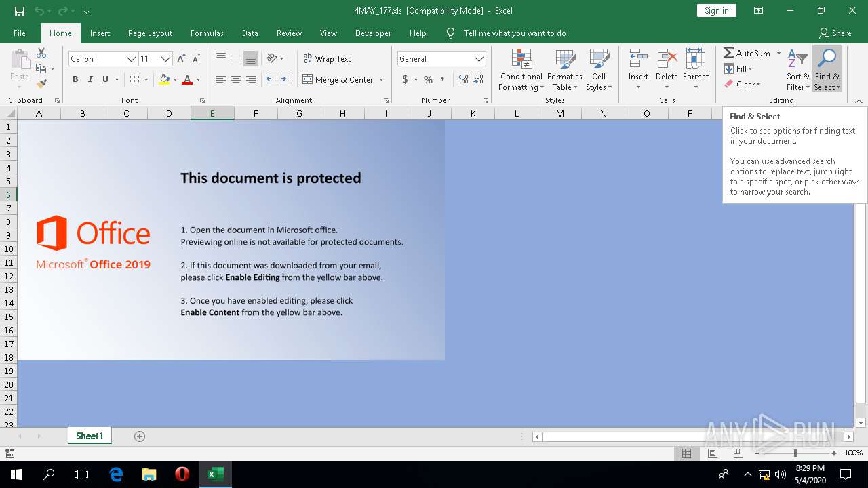The image size is (868, 488).
Task: Click Increase Decimal icon
Action: [x=464, y=79]
